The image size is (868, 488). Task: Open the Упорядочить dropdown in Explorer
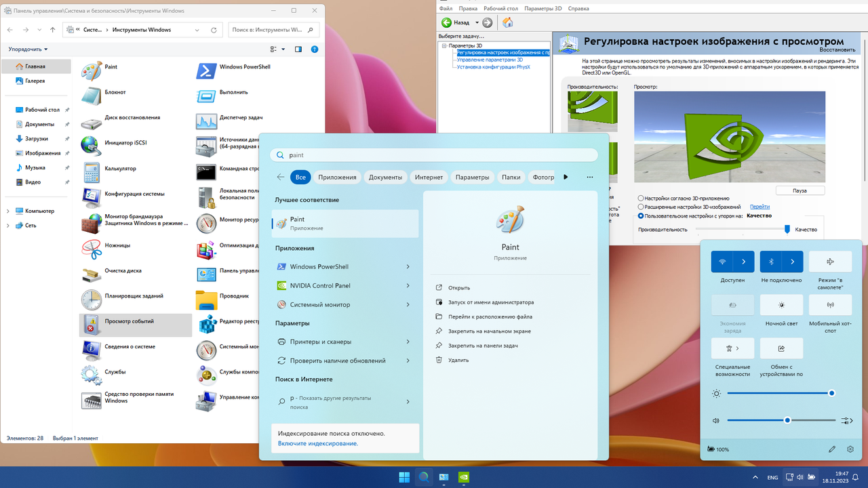click(x=28, y=49)
